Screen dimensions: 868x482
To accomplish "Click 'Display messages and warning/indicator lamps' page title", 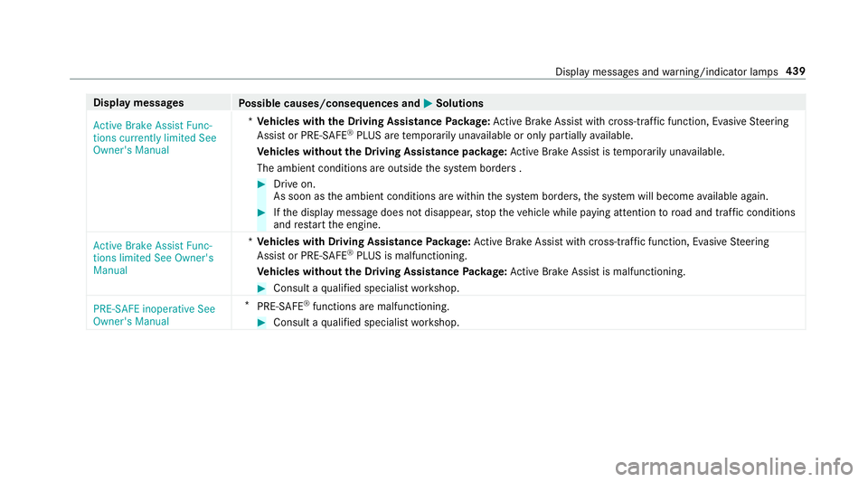I will click(666, 72).
